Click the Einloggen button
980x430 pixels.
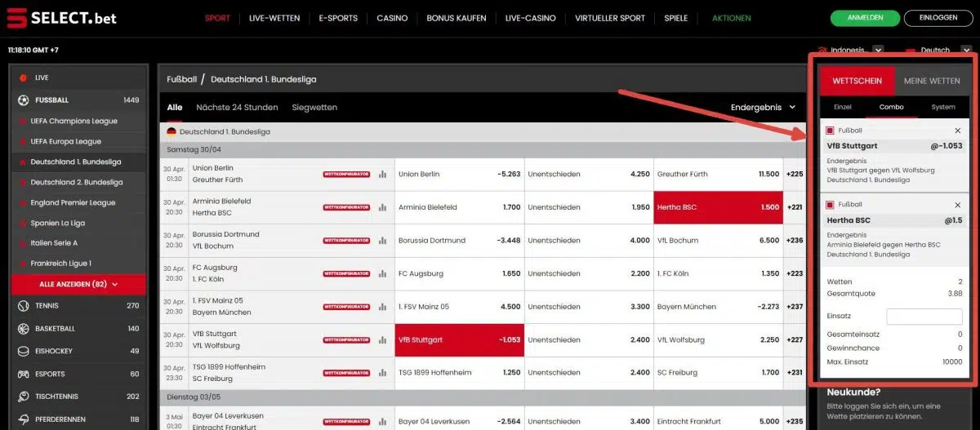938,18
